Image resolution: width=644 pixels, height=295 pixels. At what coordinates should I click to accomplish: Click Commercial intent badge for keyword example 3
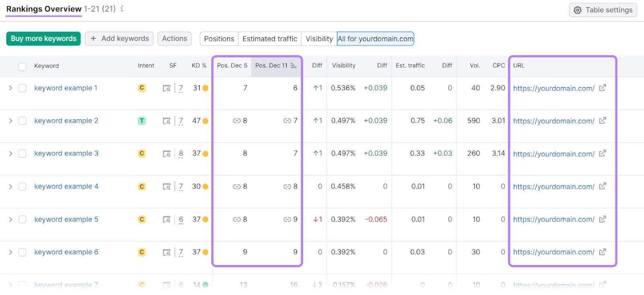click(142, 154)
